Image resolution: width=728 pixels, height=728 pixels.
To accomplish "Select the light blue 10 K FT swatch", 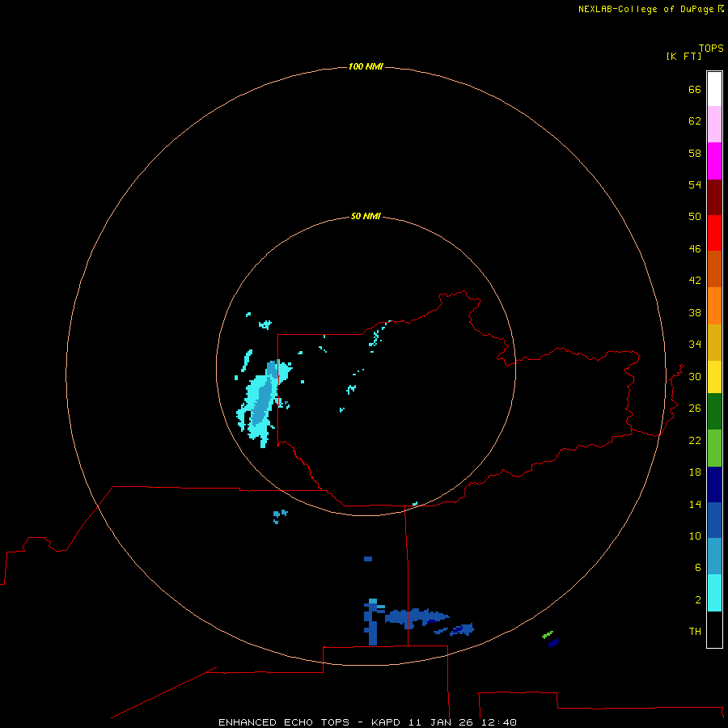I will click(714, 557).
